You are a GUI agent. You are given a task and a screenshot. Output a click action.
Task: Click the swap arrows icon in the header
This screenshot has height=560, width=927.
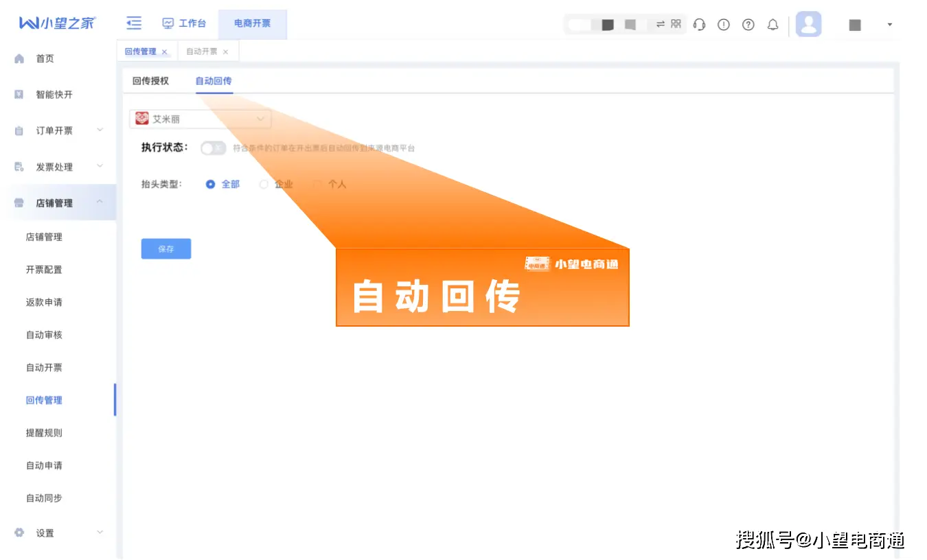click(x=661, y=23)
